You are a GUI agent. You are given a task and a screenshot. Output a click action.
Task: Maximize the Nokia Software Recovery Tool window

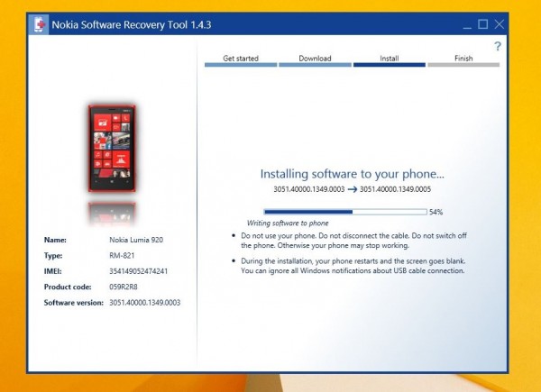point(482,24)
